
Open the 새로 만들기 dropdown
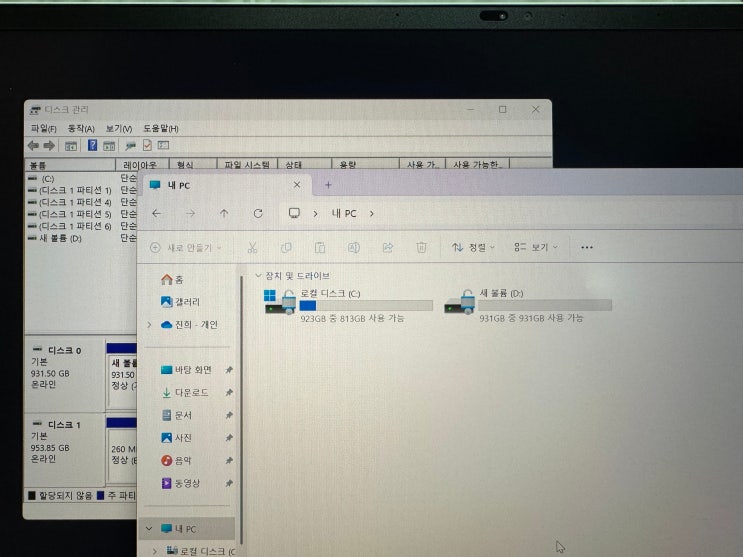(x=186, y=247)
